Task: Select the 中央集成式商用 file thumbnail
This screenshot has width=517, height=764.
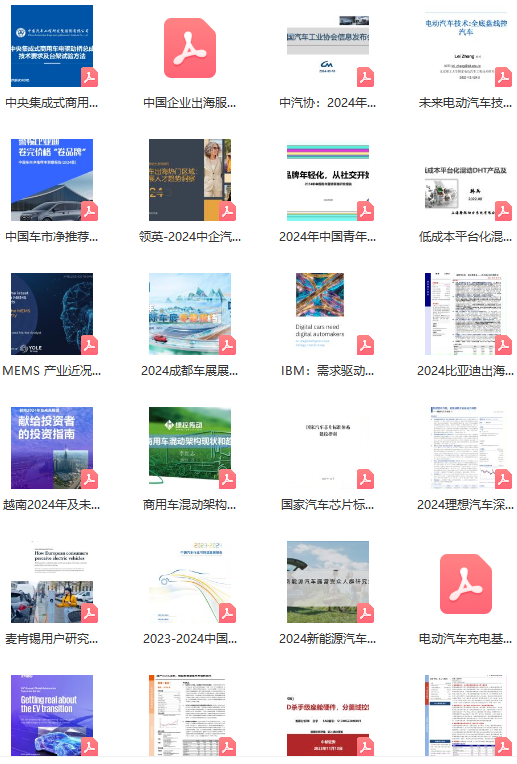Action: pos(52,46)
